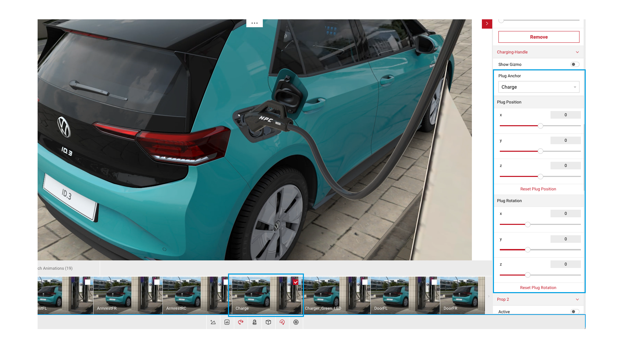
Task: Click the Plug Anchor label
Action: point(509,76)
